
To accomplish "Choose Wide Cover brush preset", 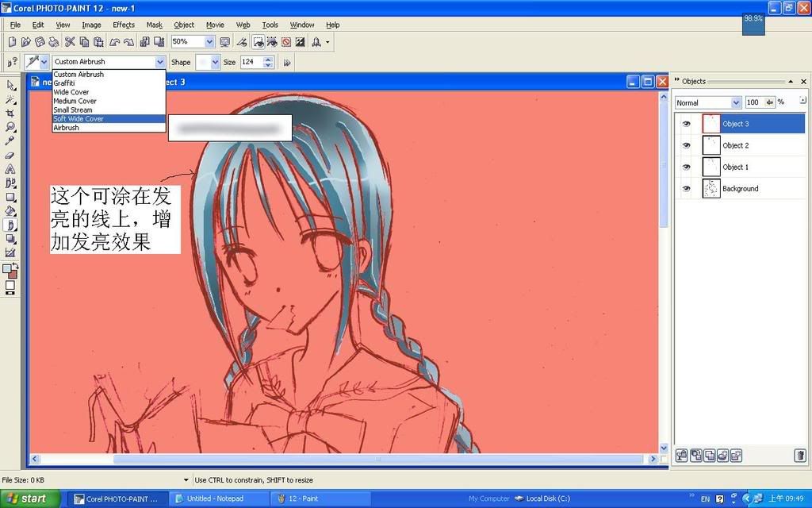I will click(71, 92).
